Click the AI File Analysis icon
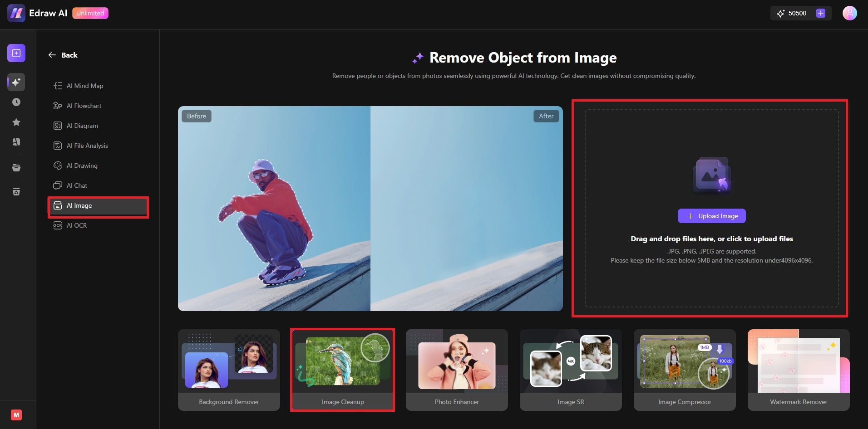 point(58,146)
